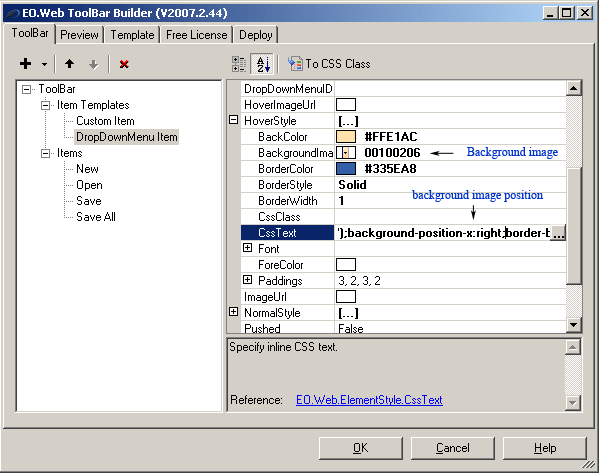Move selected item down with arrow icon
Image resolution: width=599 pixels, height=473 pixels.
click(93, 64)
